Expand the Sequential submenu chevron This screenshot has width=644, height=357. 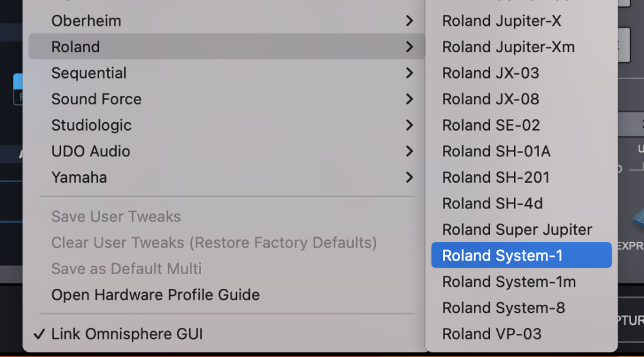pyautogui.click(x=410, y=73)
